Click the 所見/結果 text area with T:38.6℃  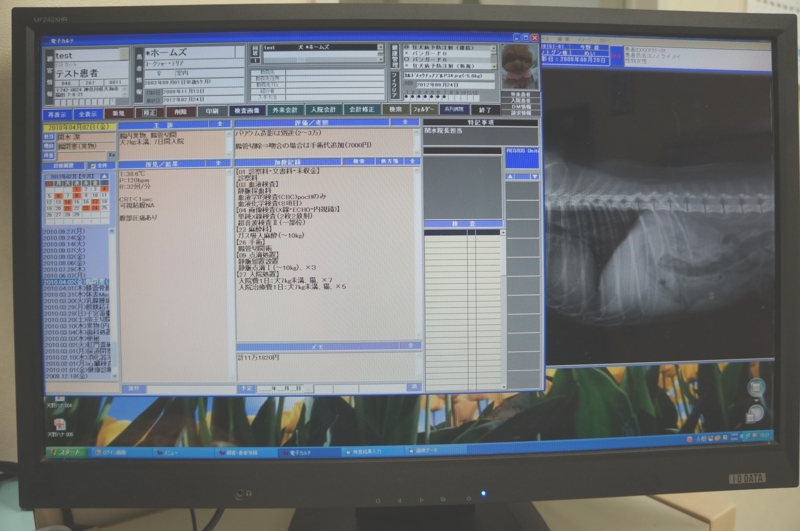tap(173, 274)
